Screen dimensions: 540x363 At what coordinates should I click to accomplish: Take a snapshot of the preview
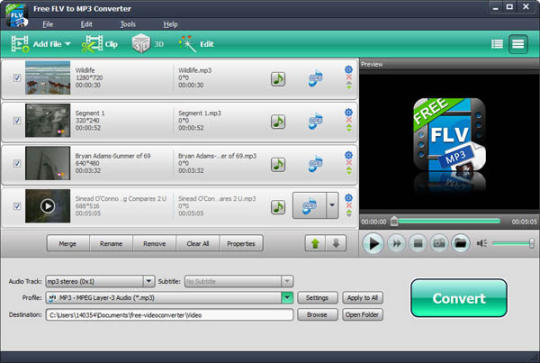pos(439,243)
